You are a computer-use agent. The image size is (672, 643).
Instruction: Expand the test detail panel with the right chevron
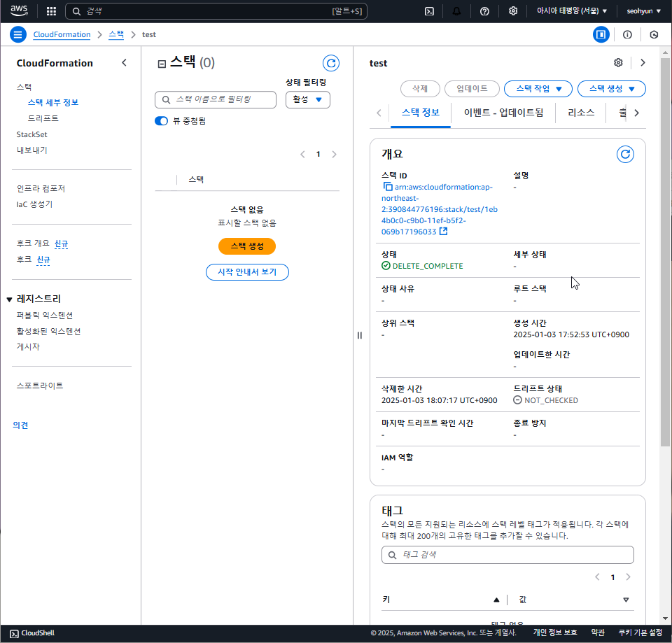(643, 63)
